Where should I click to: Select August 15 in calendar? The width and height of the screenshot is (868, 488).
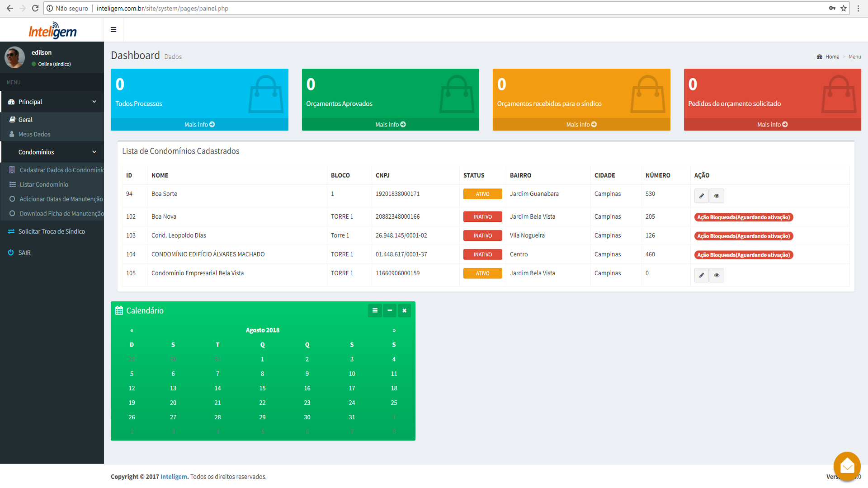(262, 388)
